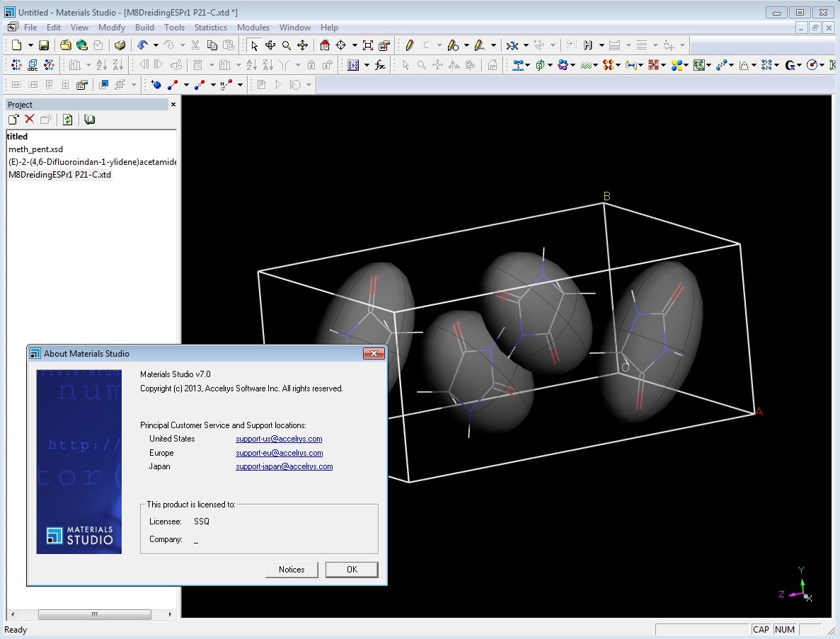Select the Sketch Atom pencil tool
Screen dimensions: 840x639
[x=410, y=45]
